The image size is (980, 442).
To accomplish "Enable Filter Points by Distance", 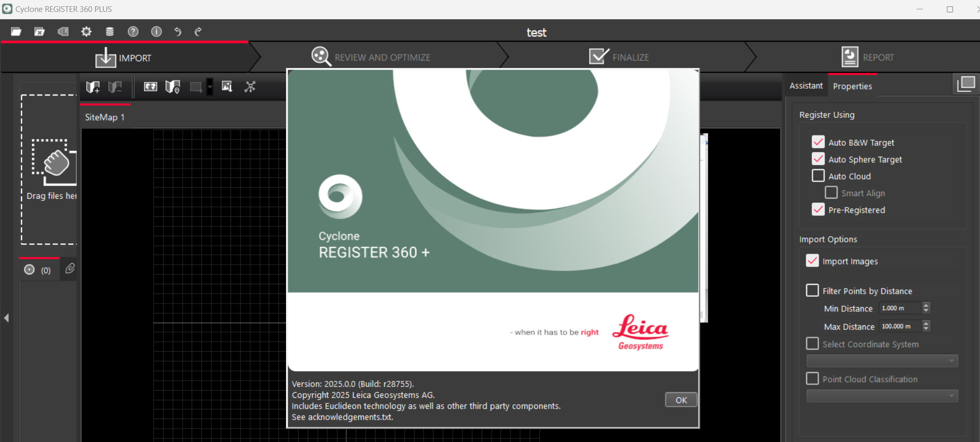I will (x=812, y=291).
